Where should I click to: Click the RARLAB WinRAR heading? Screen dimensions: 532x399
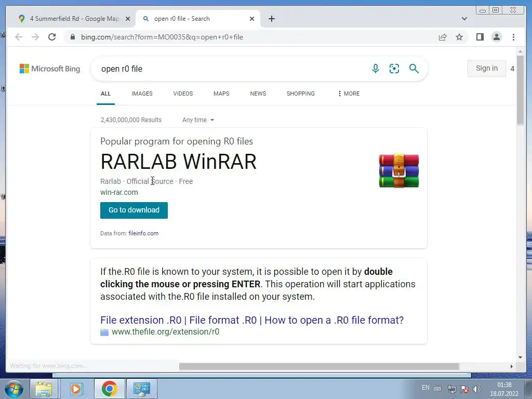coord(179,162)
